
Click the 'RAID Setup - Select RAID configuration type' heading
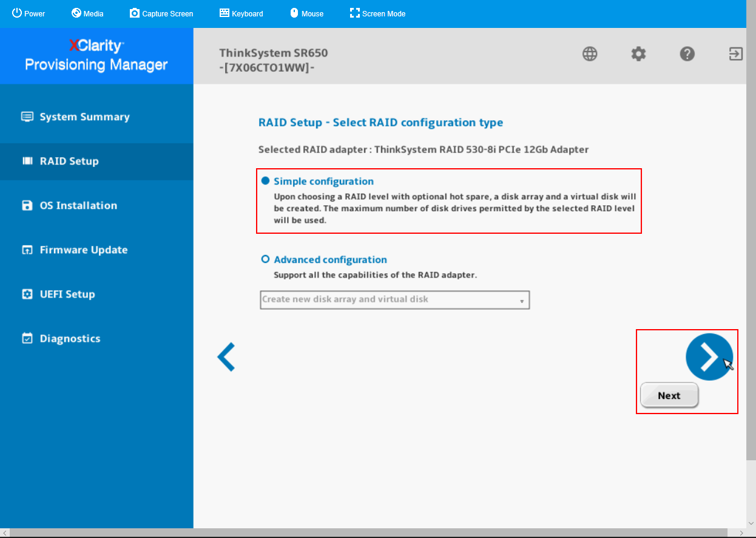pyautogui.click(x=381, y=123)
